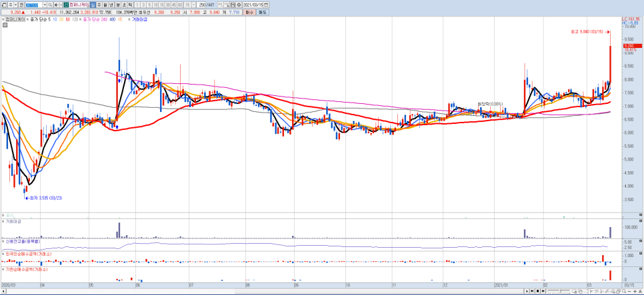Image resolution: width=644 pixels, height=295 pixels.
Task: Click the zoom-out minus icon at bottom right
Action: [x=629, y=291]
